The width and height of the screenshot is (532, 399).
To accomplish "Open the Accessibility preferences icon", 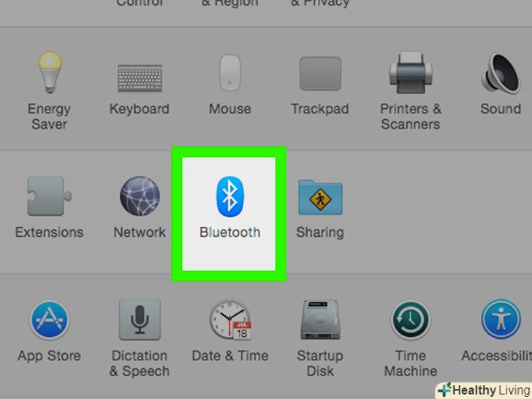I will [x=501, y=319].
